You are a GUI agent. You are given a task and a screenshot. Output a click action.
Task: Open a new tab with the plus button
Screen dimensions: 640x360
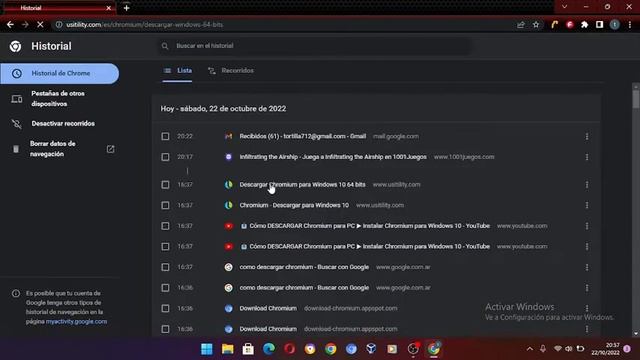(x=127, y=8)
